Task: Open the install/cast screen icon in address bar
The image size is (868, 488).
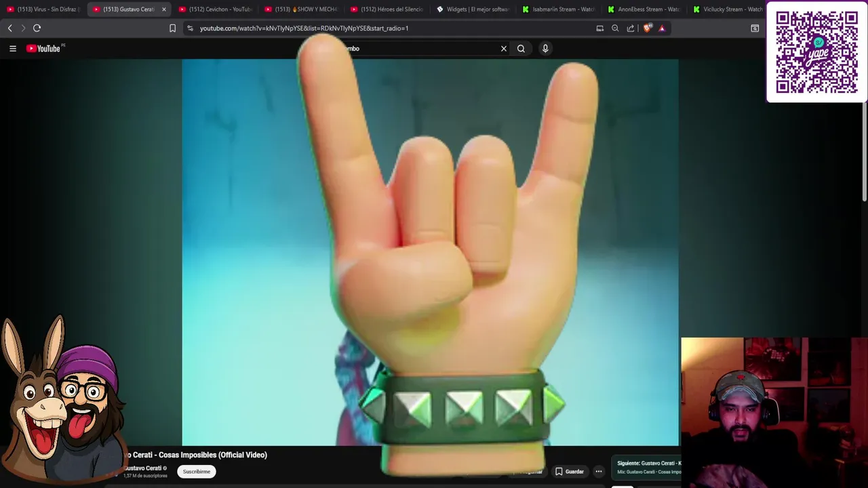Action: [599, 28]
